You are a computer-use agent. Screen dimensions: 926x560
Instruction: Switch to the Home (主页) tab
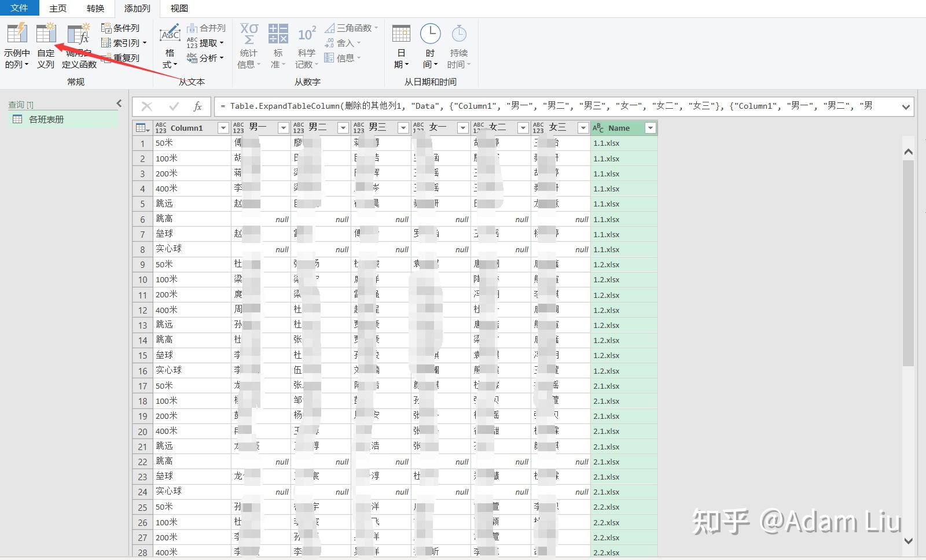[58, 8]
